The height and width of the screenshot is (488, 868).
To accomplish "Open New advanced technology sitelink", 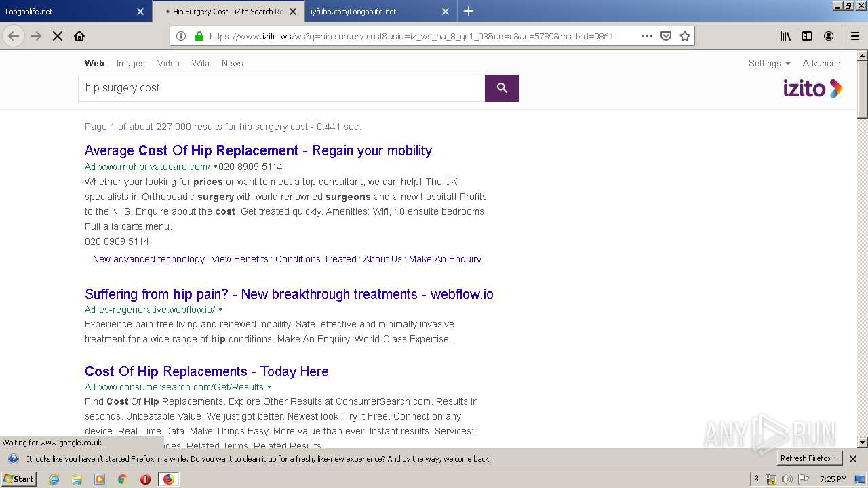I will tap(149, 259).
